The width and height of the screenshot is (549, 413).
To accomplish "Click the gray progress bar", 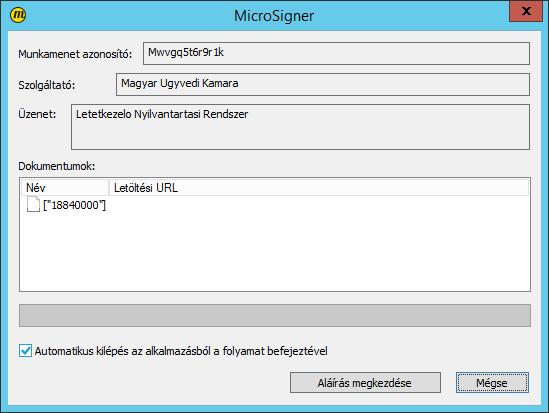I will pos(275,315).
